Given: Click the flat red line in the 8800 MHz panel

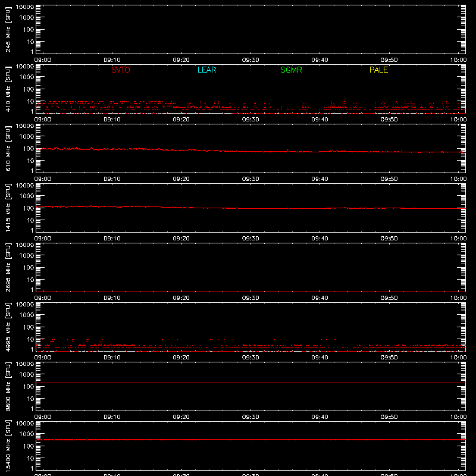Looking at the screenshot, I should 250,383.
